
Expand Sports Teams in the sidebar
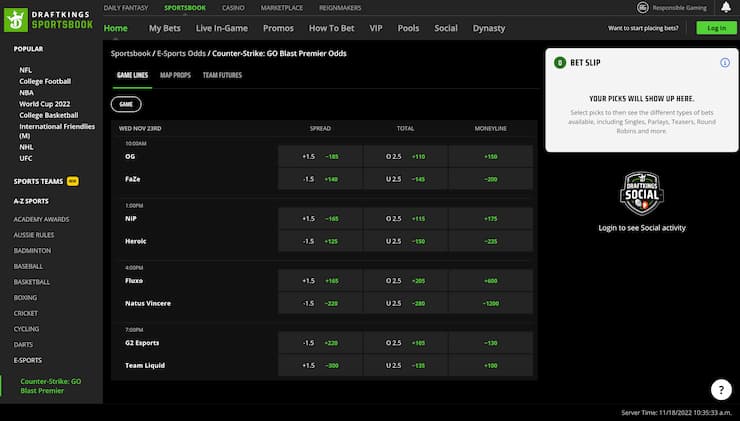coord(38,181)
